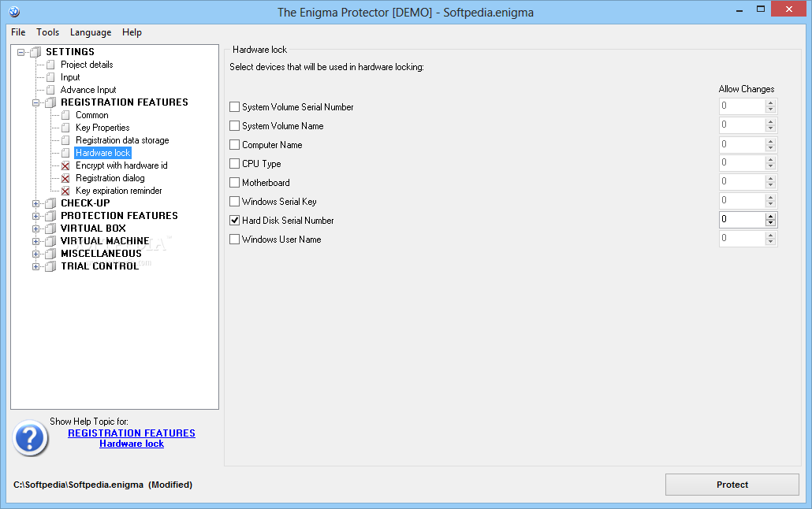Open the File menu

[x=18, y=32]
